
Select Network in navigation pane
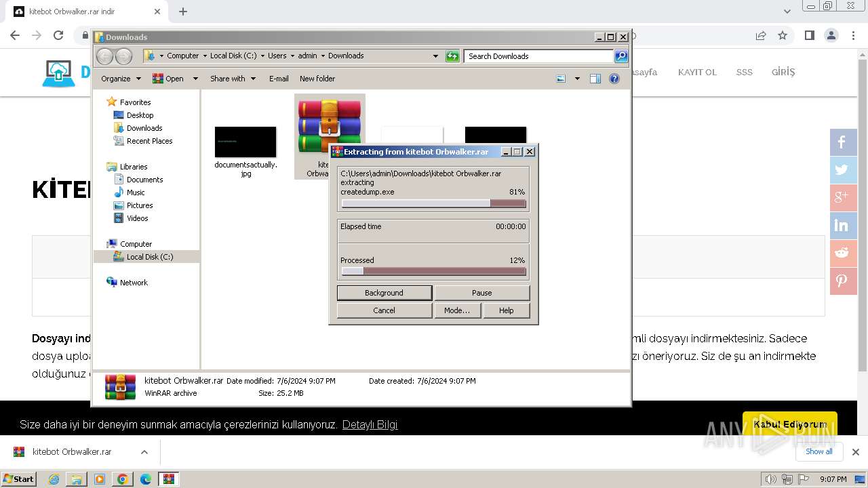134,283
